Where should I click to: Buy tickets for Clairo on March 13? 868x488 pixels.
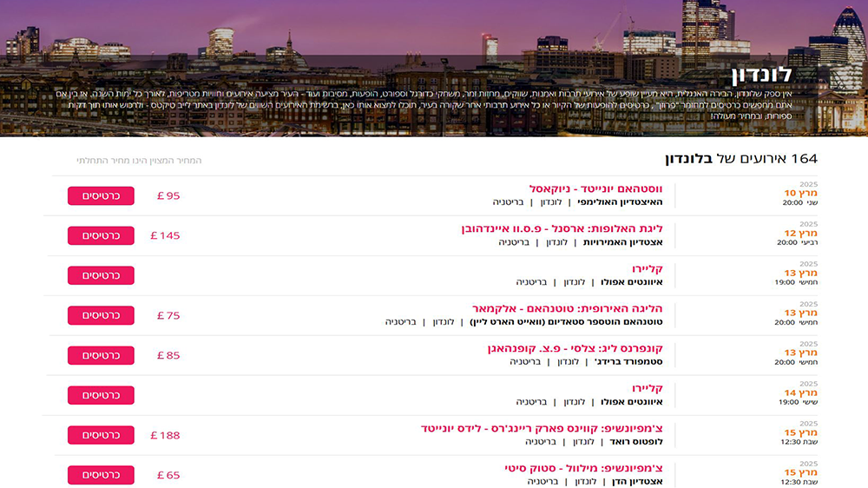point(101,275)
